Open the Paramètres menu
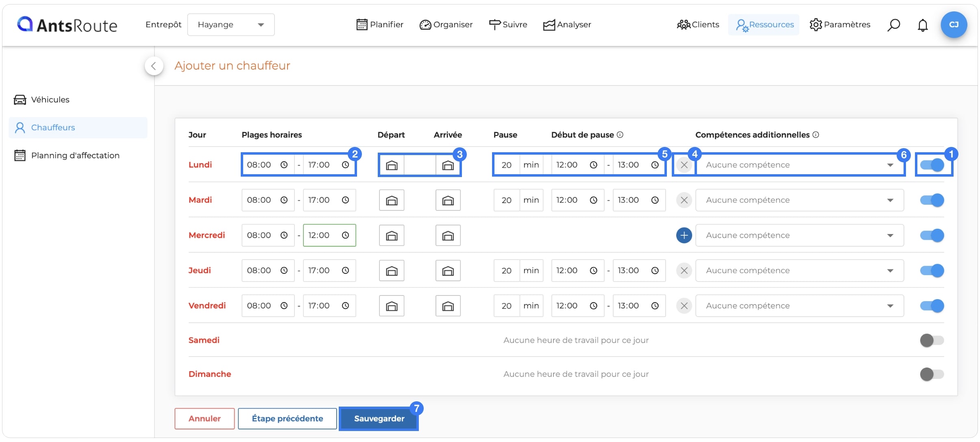 840,25
